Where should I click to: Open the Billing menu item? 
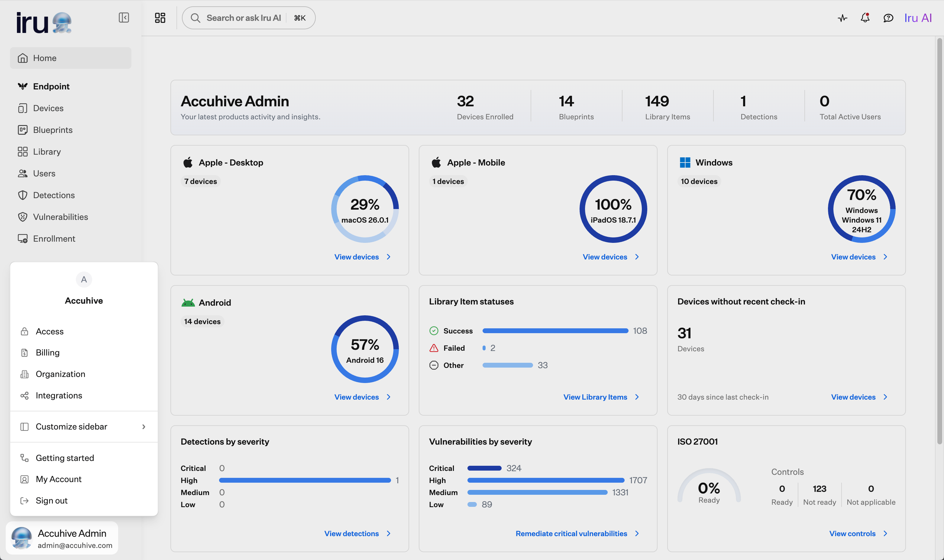point(84,352)
